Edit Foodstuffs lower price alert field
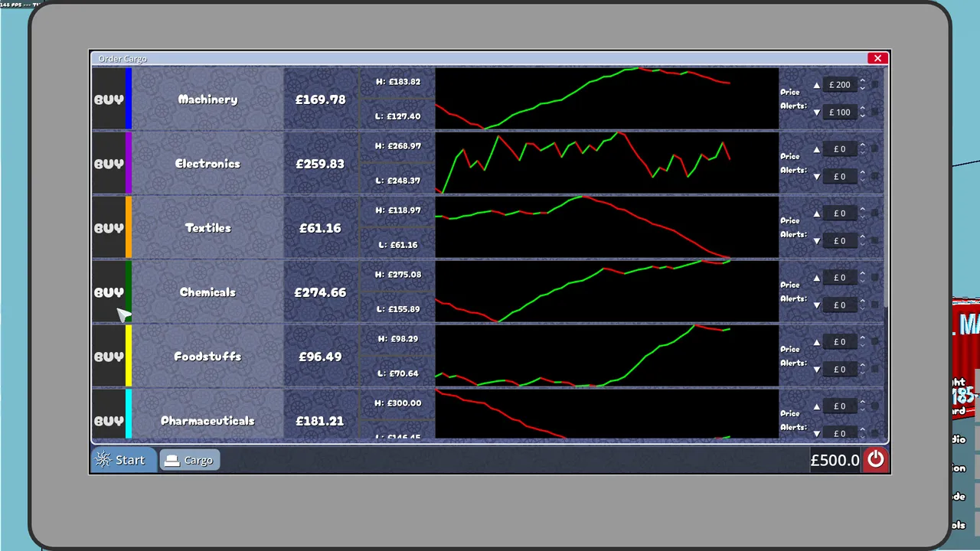The image size is (980, 551). tap(840, 370)
